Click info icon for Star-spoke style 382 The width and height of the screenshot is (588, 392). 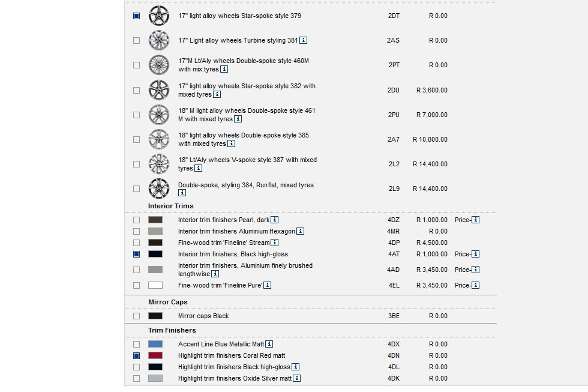click(217, 94)
